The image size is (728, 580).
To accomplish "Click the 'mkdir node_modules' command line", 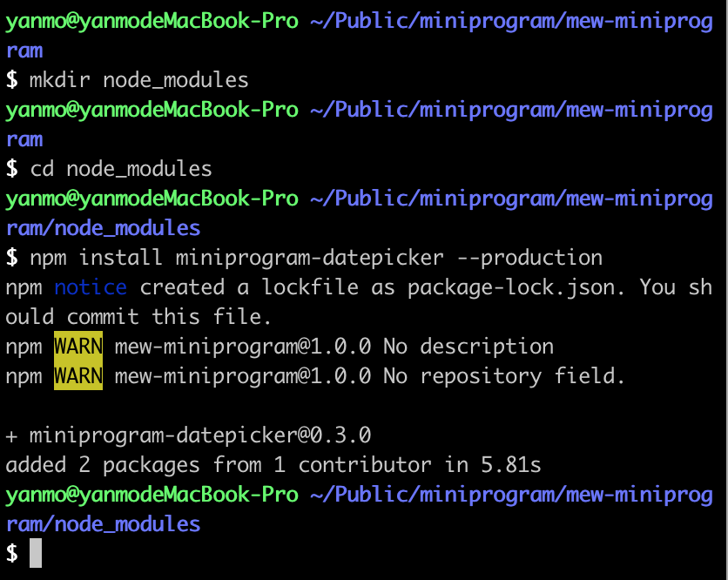I will [x=138, y=80].
